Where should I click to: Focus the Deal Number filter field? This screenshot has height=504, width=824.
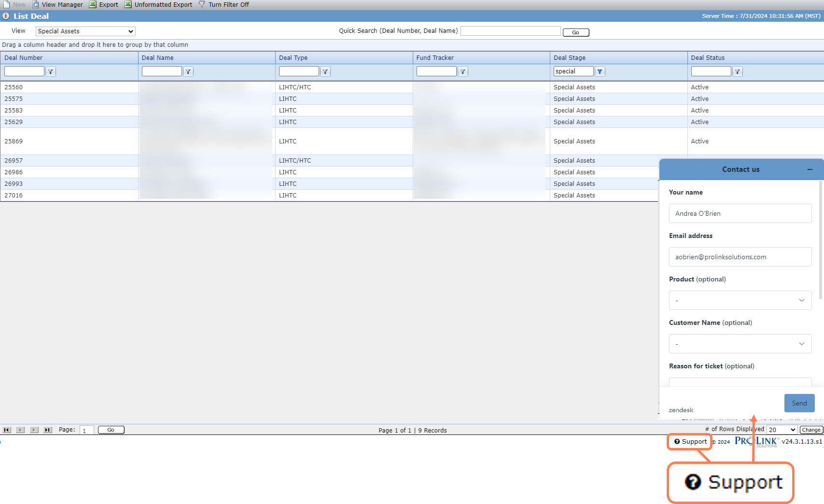(x=24, y=71)
